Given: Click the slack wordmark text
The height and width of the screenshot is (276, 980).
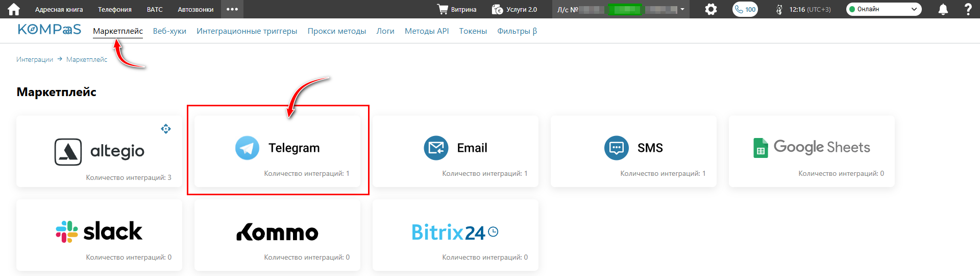Looking at the screenshot, I should pyautogui.click(x=113, y=231).
